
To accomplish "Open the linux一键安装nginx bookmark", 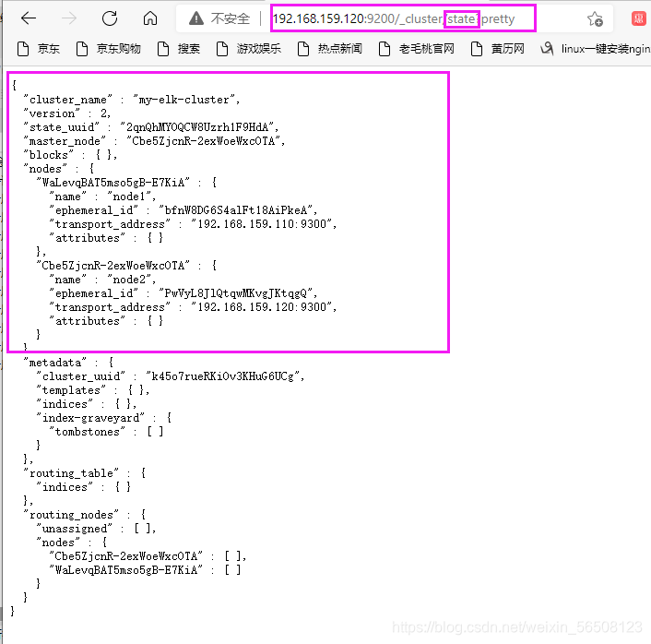I will tap(596, 49).
